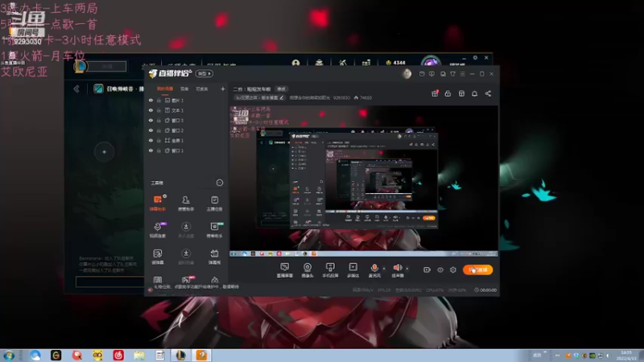The height and width of the screenshot is (362, 644).
Task: Open the video mic-link tool
Action: click(x=157, y=230)
